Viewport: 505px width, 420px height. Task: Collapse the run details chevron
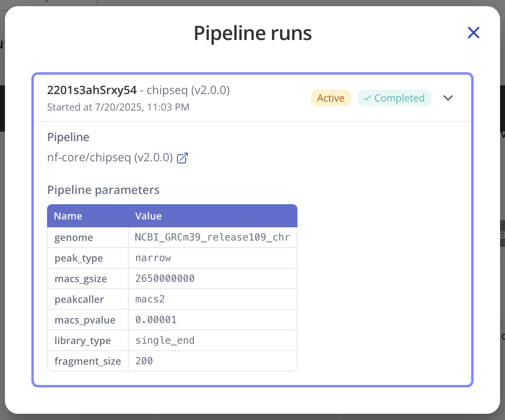click(448, 98)
